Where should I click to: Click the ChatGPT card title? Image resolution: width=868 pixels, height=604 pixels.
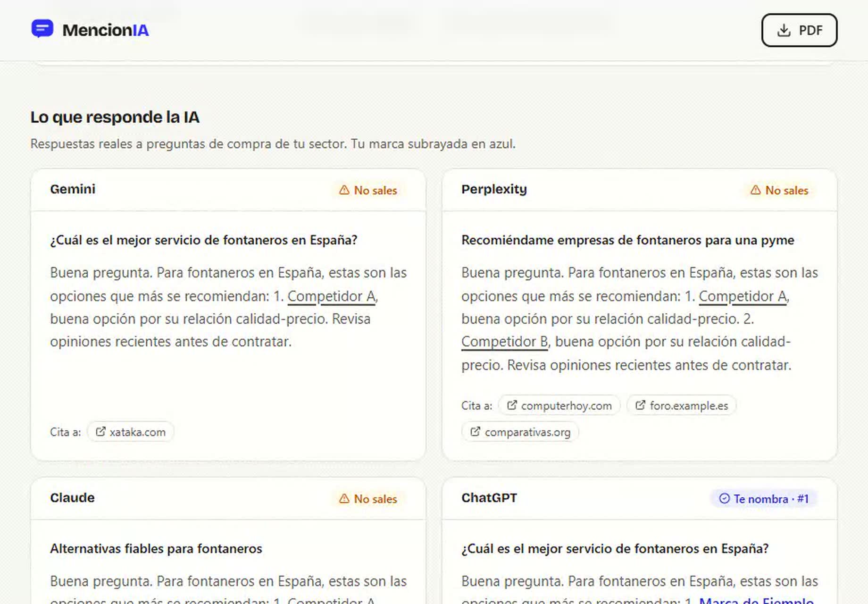(x=489, y=498)
